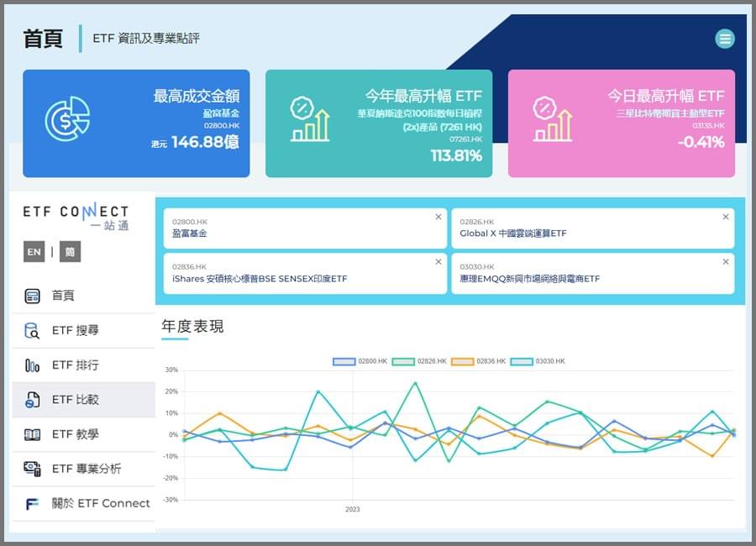Image resolution: width=756 pixels, height=546 pixels.
Task: Click the ETF 排行 ranking icon
Action: (32, 365)
